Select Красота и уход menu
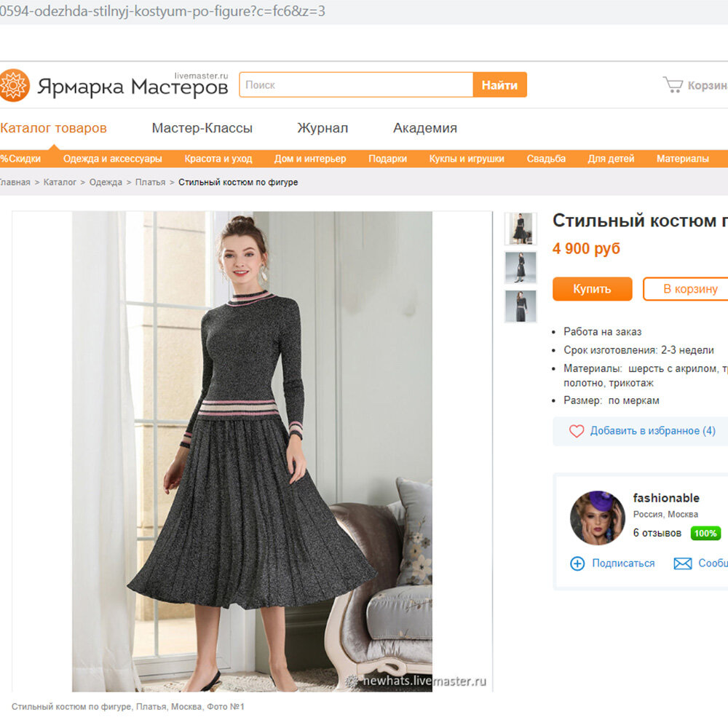 tap(218, 159)
